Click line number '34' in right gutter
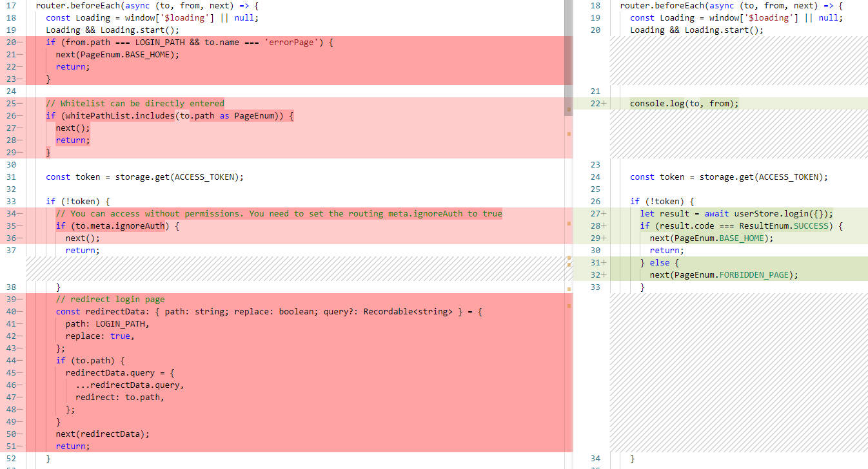This screenshot has height=469, width=868. point(595,458)
